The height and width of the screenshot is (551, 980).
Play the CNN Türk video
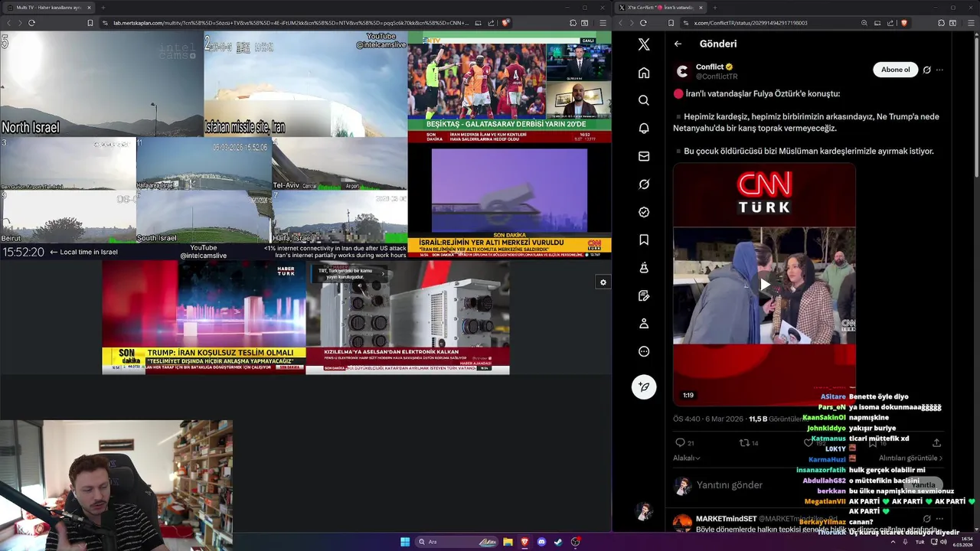point(764,285)
